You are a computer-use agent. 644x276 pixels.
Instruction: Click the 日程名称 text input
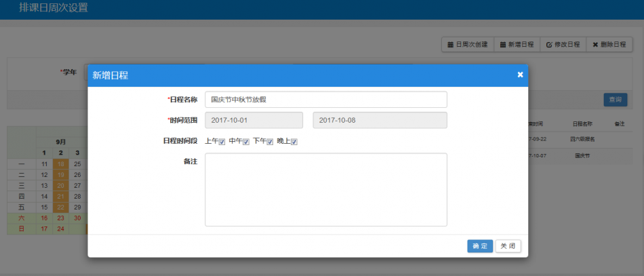tap(325, 100)
